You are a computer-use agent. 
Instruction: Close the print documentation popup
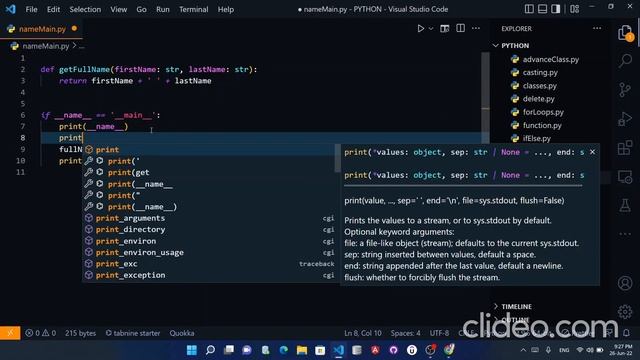point(592,152)
